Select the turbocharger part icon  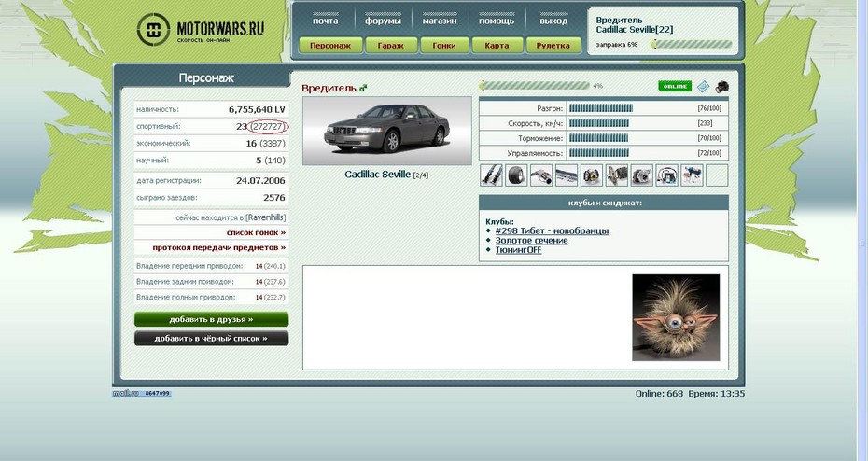pyautogui.click(x=641, y=175)
